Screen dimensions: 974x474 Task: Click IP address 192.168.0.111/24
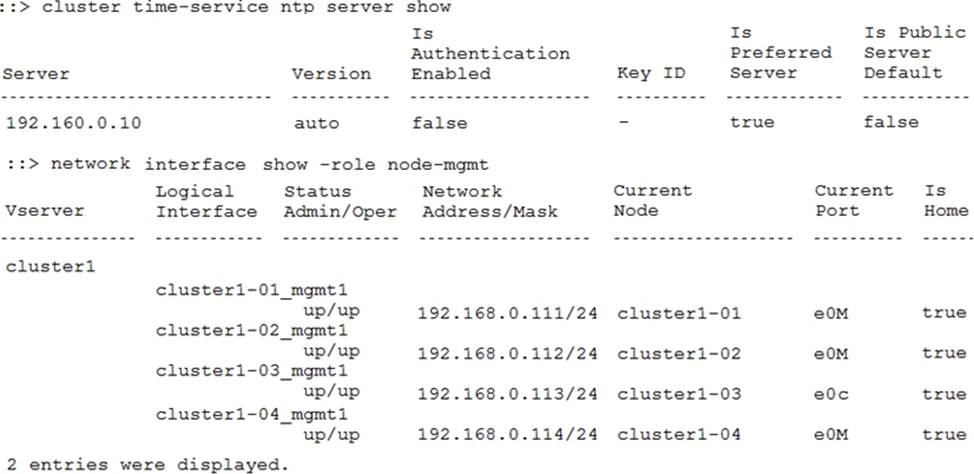[507, 313]
